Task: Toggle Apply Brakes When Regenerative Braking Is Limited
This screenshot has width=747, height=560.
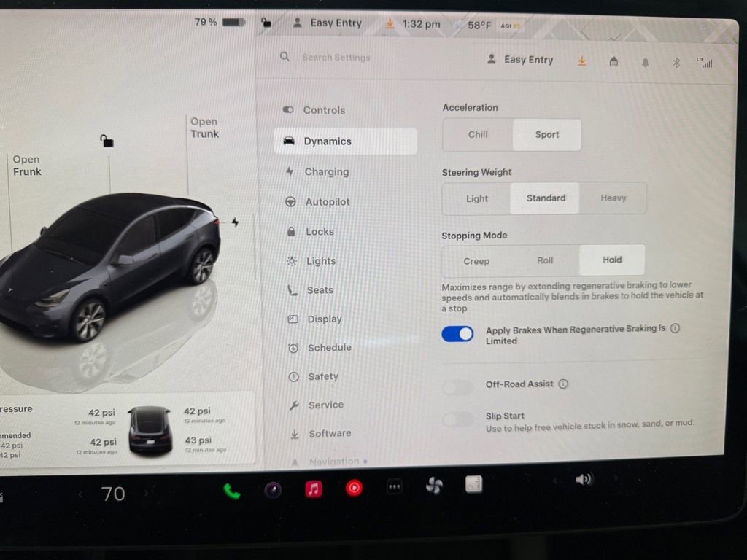Action: 457,334
